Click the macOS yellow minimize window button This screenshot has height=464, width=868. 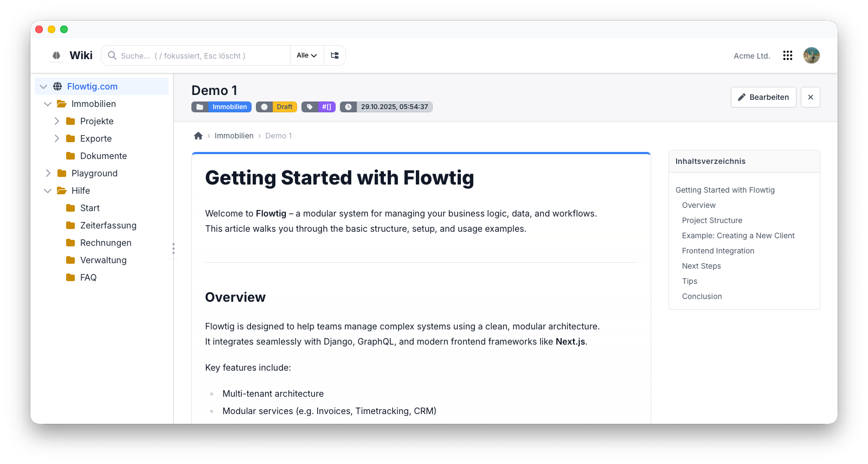pos(52,29)
